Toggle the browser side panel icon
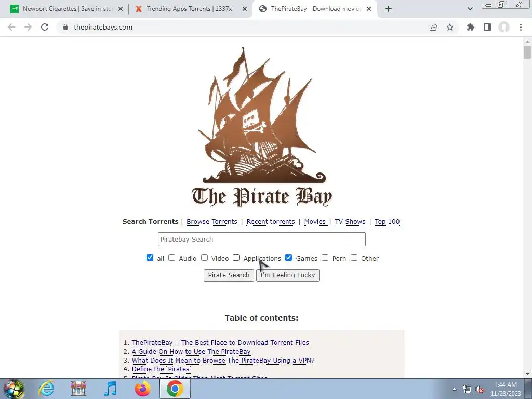This screenshot has height=399, width=532. [x=487, y=27]
